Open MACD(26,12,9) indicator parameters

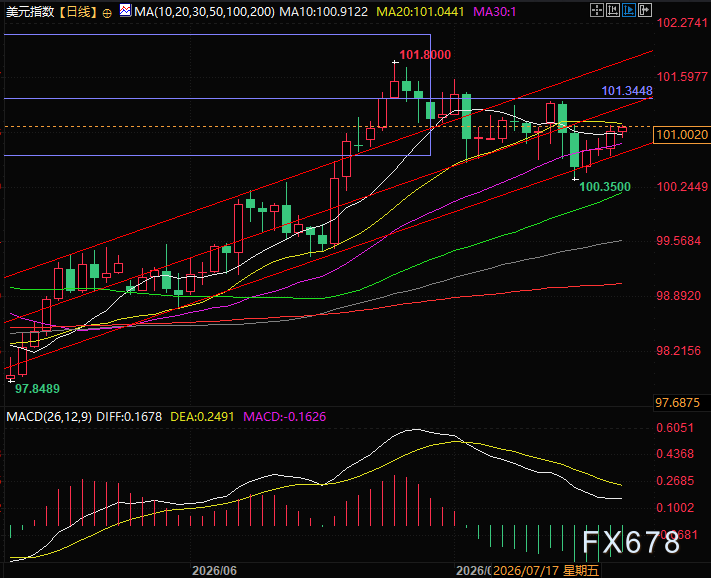coord(49,417)
